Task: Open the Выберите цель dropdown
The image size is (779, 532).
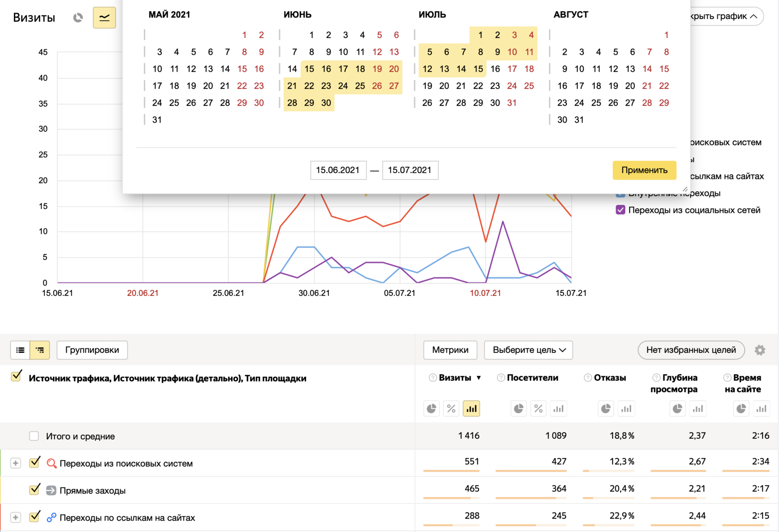Action: (529, 350)
